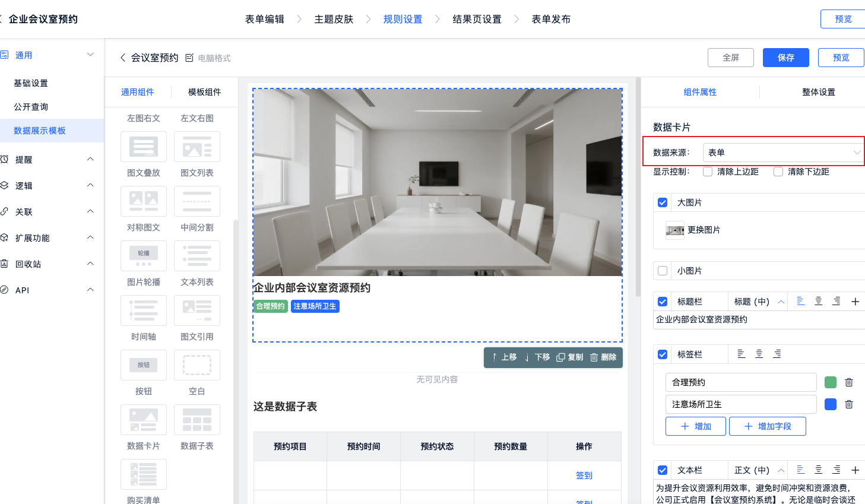
Task: Click the 增加字段 button
Action: 767,426
